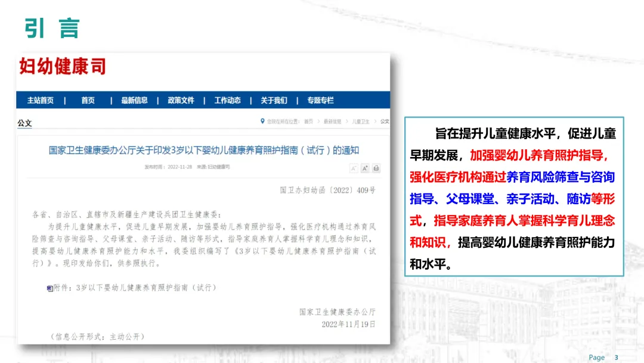Click 首页 in the breadcrumb path

(308, 121)
